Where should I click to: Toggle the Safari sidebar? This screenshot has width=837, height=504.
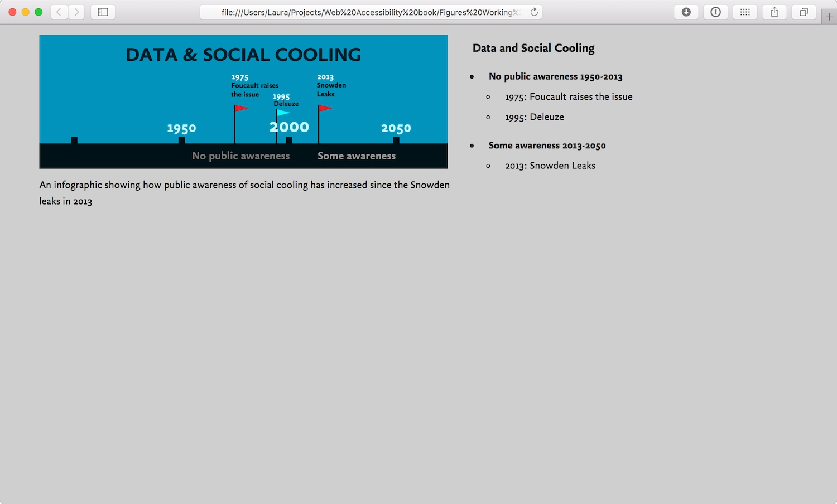coord(103,11)
